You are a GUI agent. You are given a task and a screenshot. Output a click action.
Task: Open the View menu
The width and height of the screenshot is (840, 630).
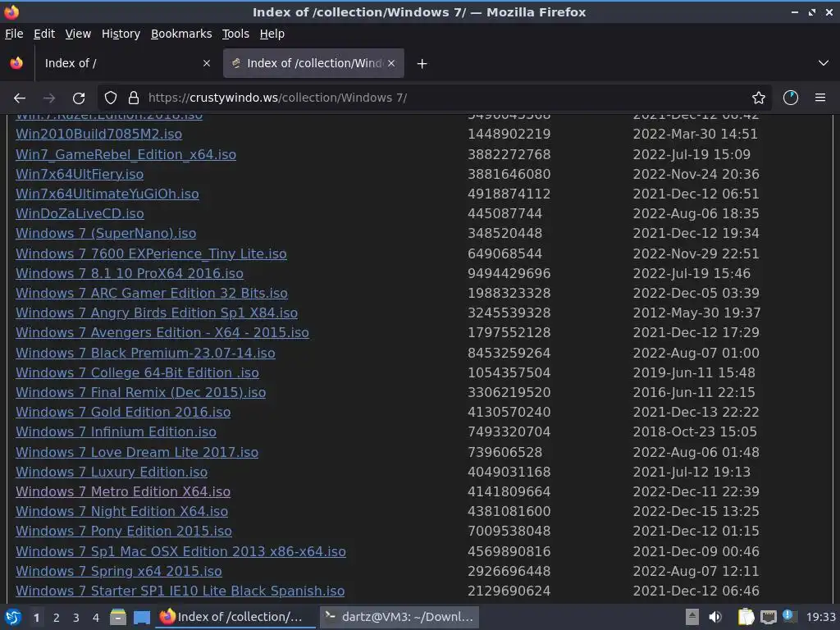click(x=78, y=34)
